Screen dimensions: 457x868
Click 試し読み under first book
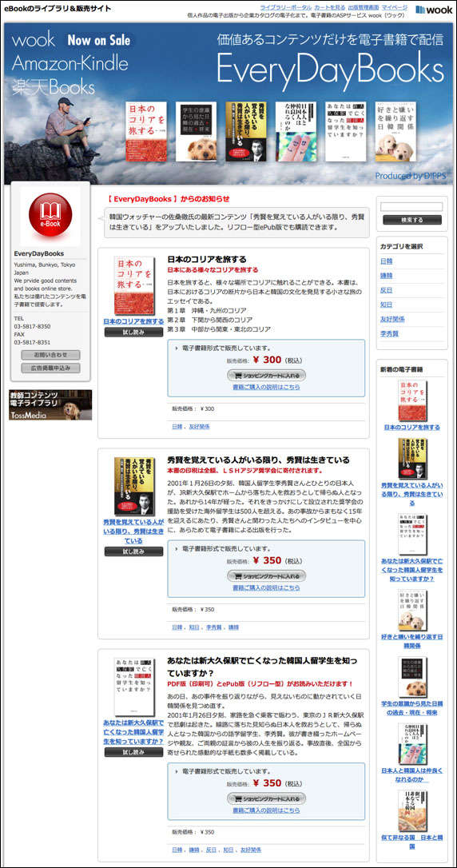point(134,332)
